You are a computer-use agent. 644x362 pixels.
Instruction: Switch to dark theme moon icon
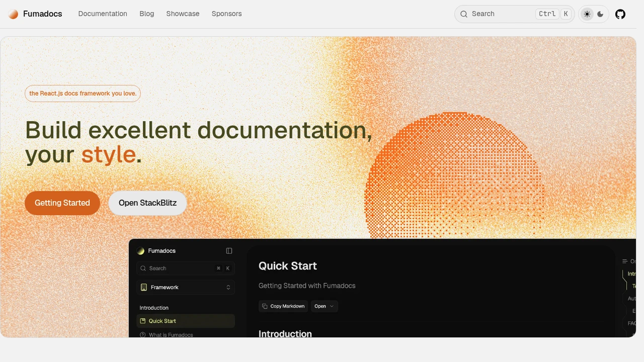[x=600, y=14]
